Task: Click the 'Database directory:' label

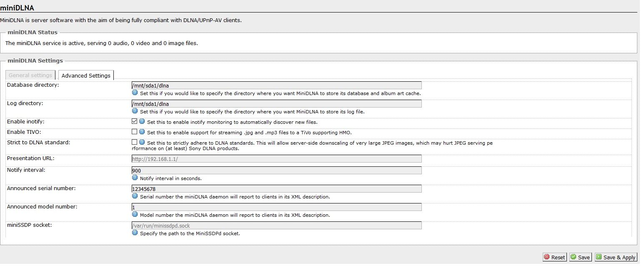Action: [x=33, y=85]
